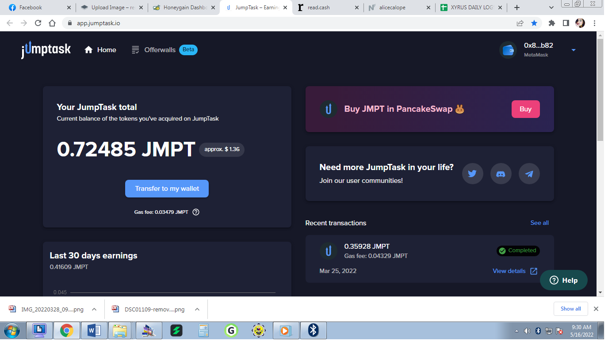Click the 0.41609 JMPT earnings value

pyautogui.click(x=69, y=267)
